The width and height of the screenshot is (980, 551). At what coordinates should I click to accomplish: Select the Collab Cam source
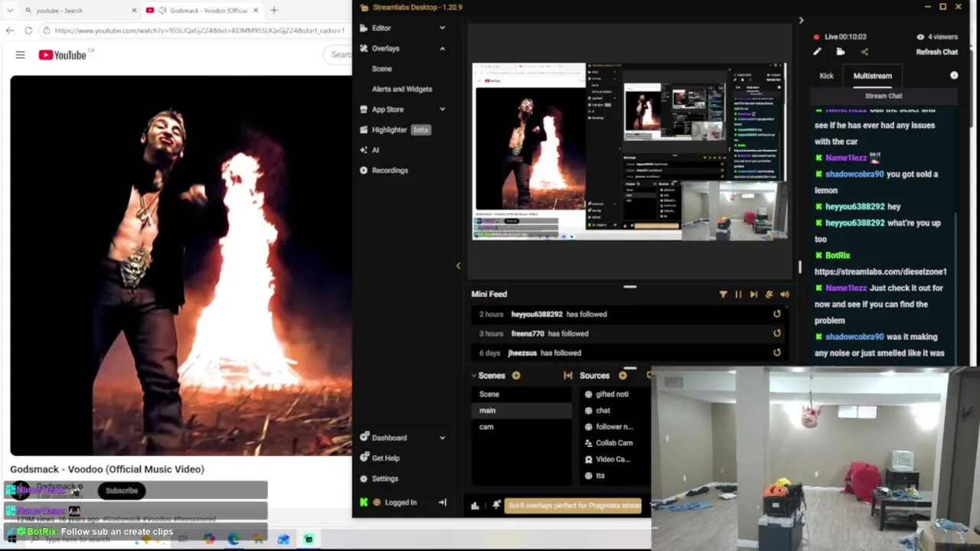[x=614, y=443]
